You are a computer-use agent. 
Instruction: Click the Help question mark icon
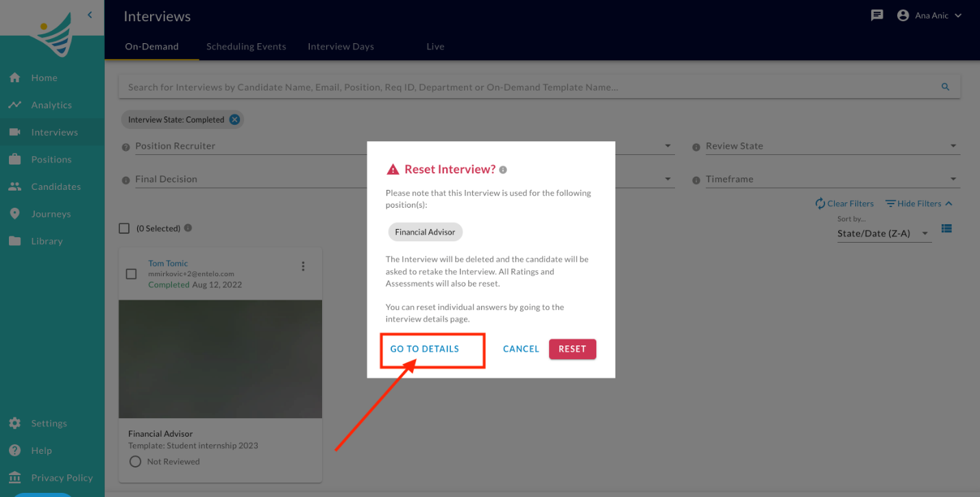tap(14, 450)
